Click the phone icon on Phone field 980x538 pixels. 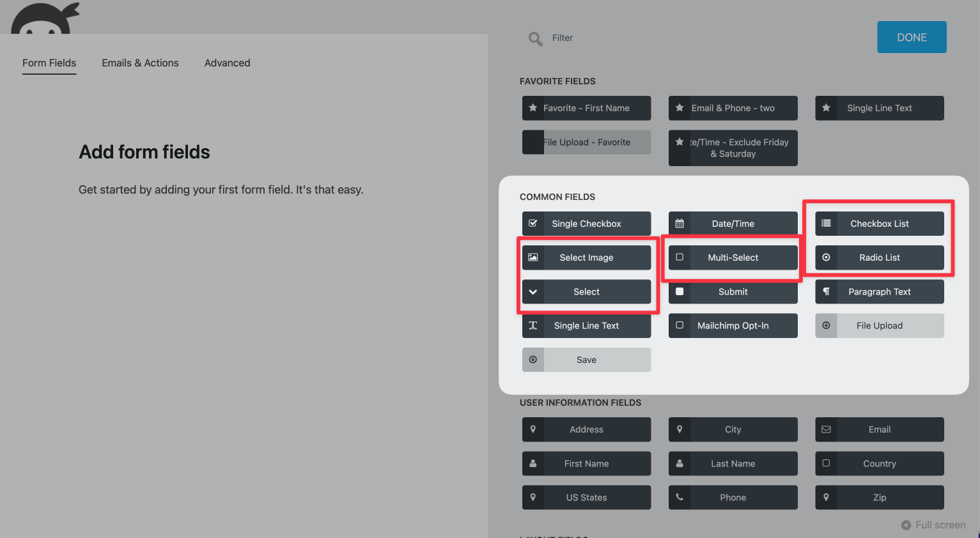tap(680, 497)
